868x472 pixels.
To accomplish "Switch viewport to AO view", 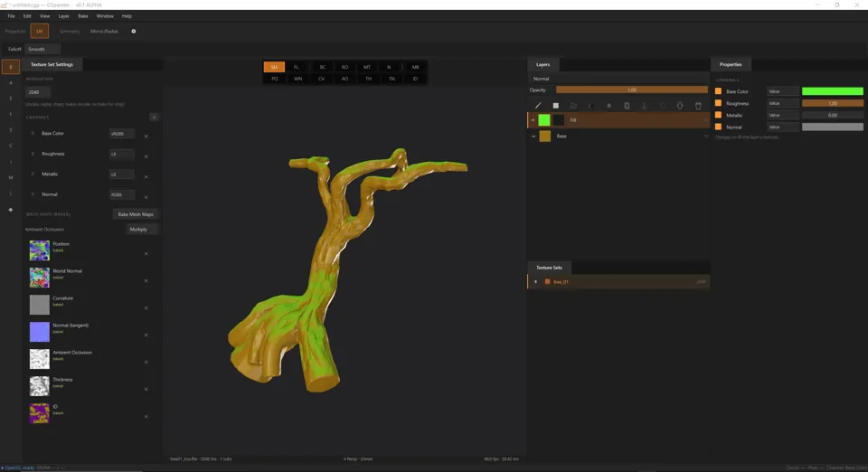I will click(344, 80).
